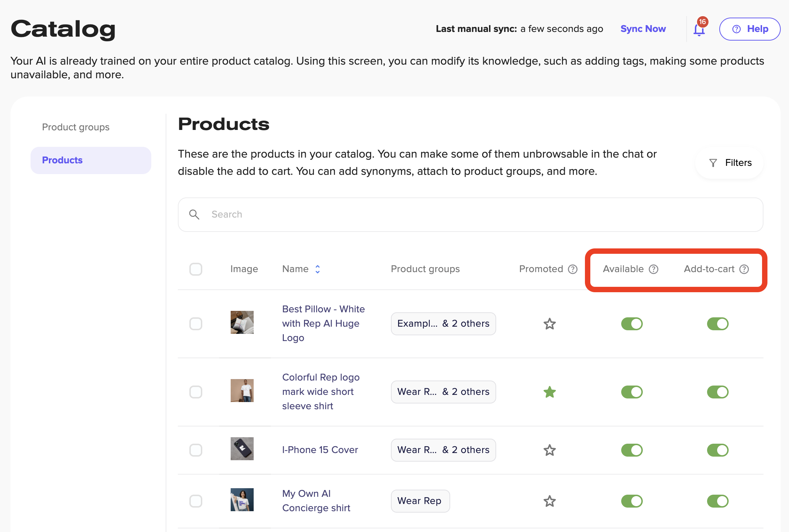
Task: Sort products by Name column arrows
Action: tap(318, 269)
